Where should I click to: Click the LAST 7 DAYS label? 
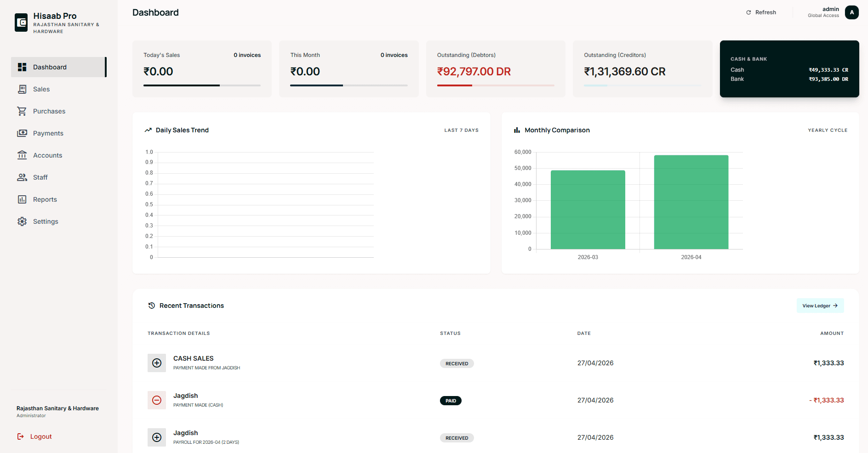[462, 130]
